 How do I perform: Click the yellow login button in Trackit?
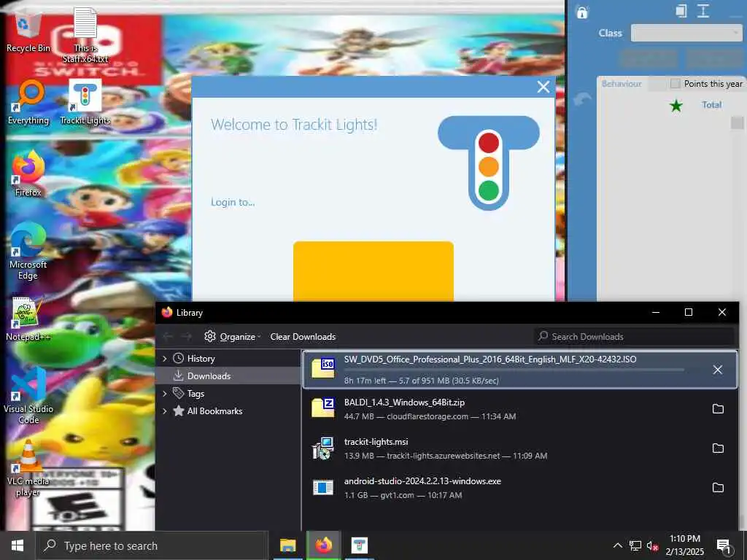[373, 271]
